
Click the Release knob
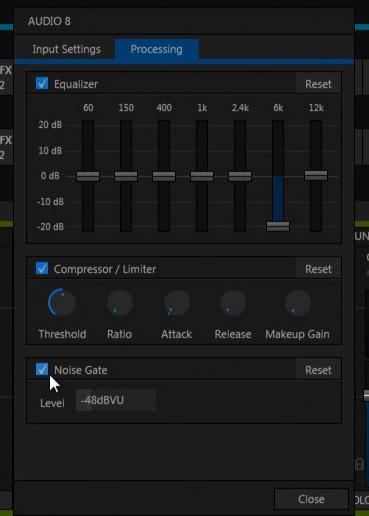tap(233, 303)
